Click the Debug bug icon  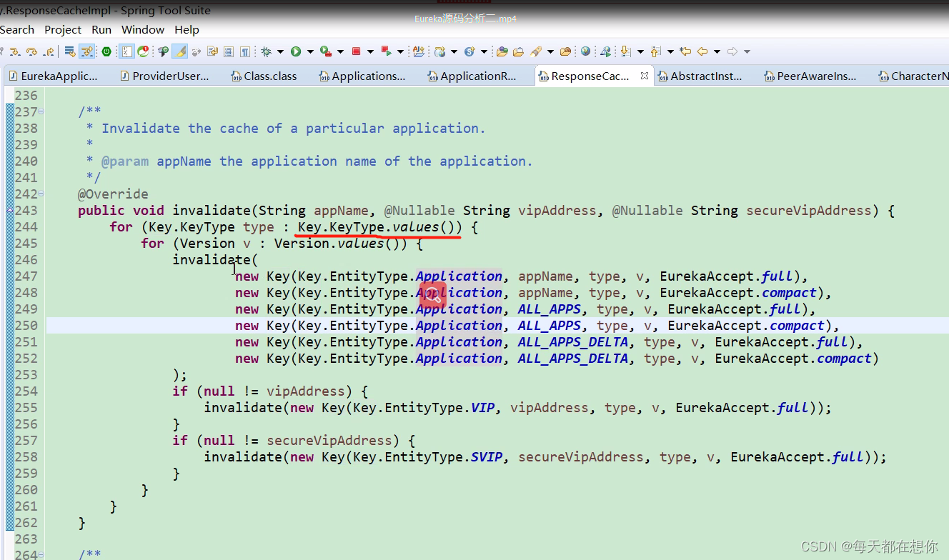tap(266, 51)
